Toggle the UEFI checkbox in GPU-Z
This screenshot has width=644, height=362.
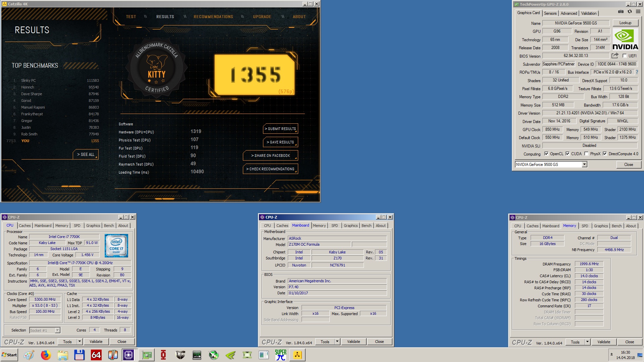pos(625,56)
